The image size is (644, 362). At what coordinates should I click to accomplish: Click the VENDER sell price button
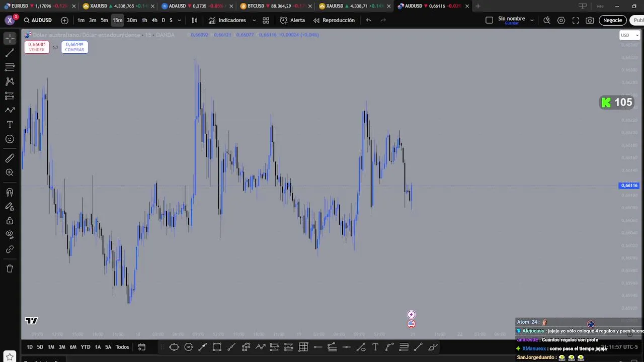37,47
